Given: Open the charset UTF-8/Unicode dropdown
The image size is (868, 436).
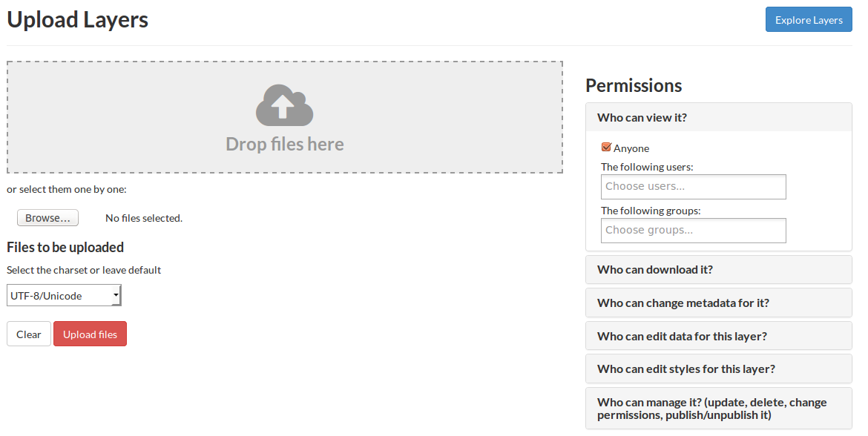Looking at the screenshot, I should (x=64, y=296).
